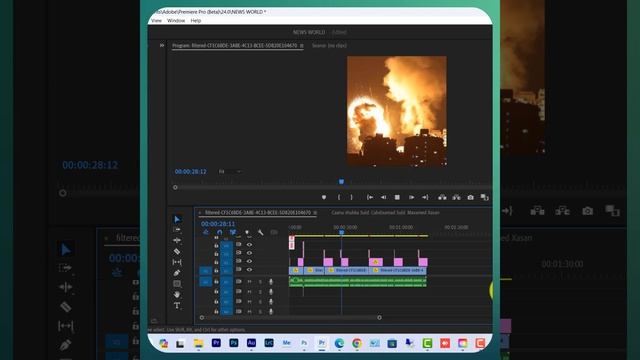Step back one frame
This screenshot has width=640, height=360.
click(383, 198)
